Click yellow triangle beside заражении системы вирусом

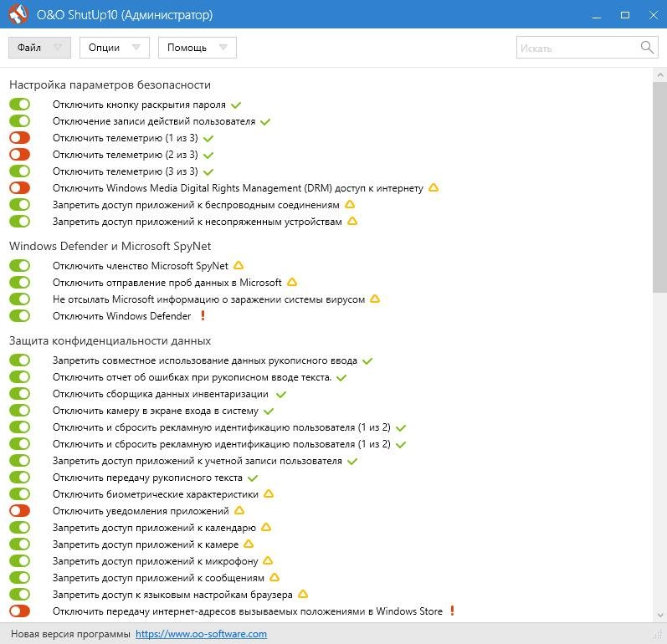pyautogui.click(x=375, y=299)
